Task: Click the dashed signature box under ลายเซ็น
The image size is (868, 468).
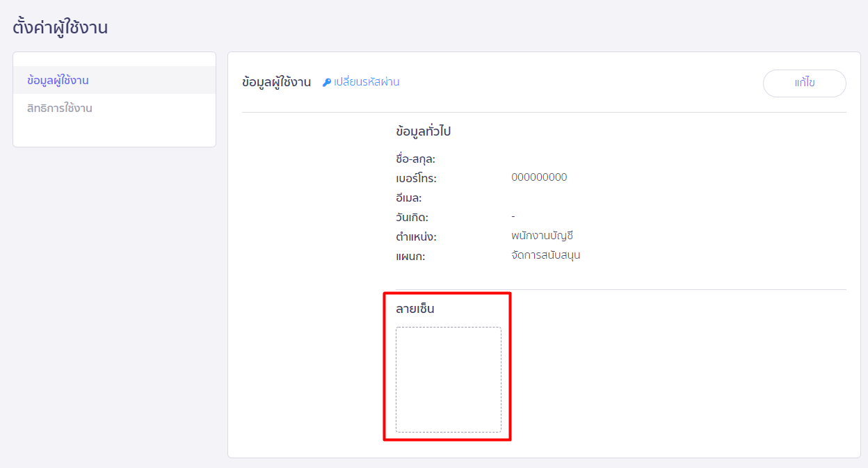Action: point(449,380)
